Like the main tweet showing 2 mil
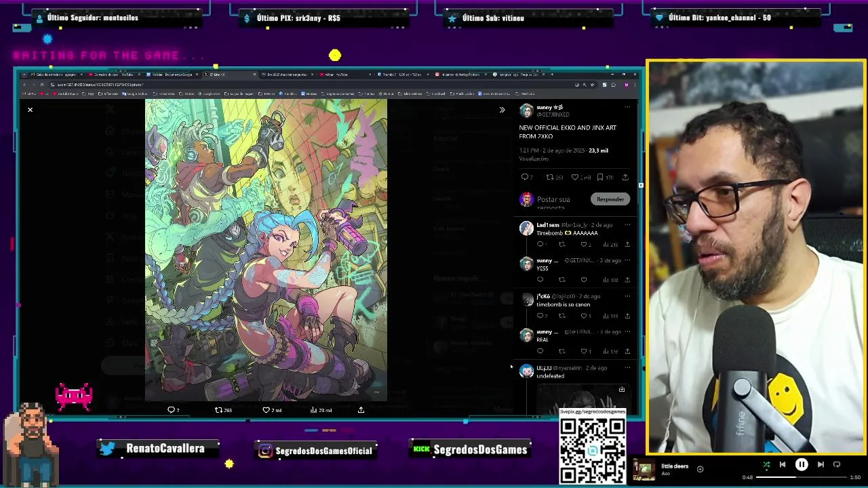This screenshot has height=488, width=868. coord(575,177)
